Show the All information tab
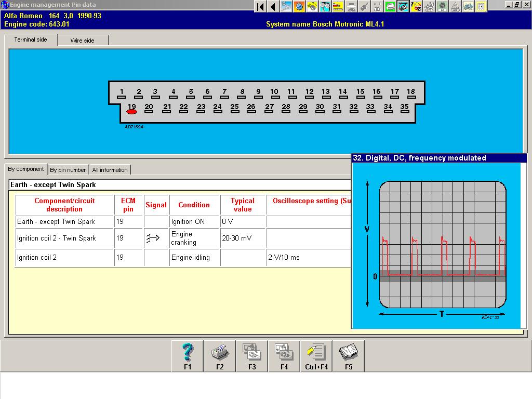 110,170
